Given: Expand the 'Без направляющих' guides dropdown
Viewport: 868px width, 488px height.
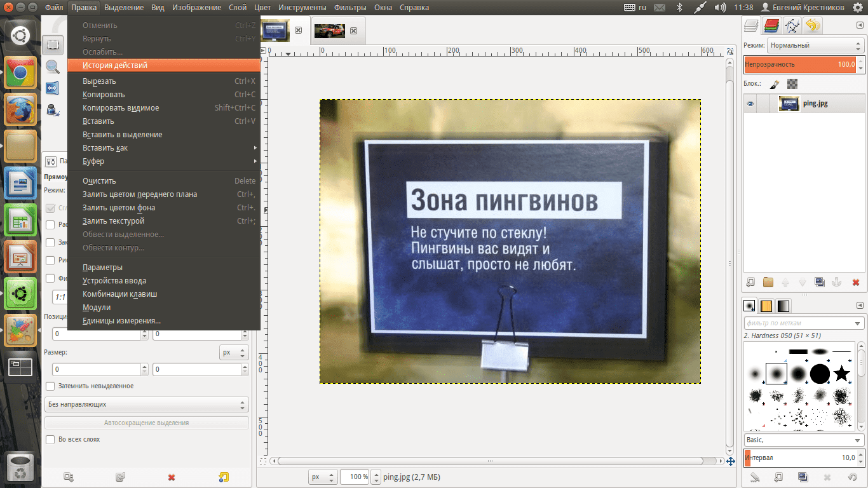Looking at the screenshot, I should (x=146, y=404).
